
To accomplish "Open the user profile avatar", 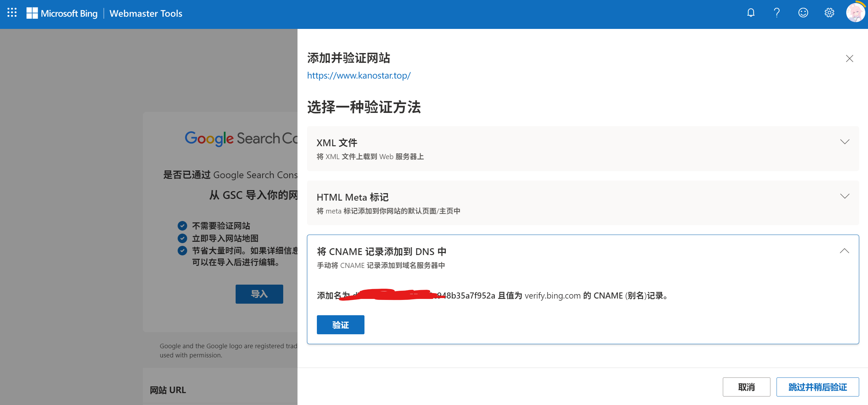I will click(x=855, y=13).
